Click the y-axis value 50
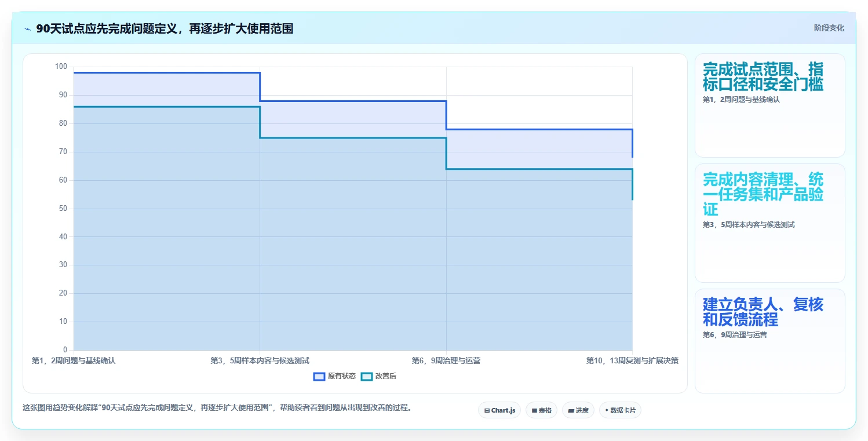The image size is (868, 441). click(63, 209)
